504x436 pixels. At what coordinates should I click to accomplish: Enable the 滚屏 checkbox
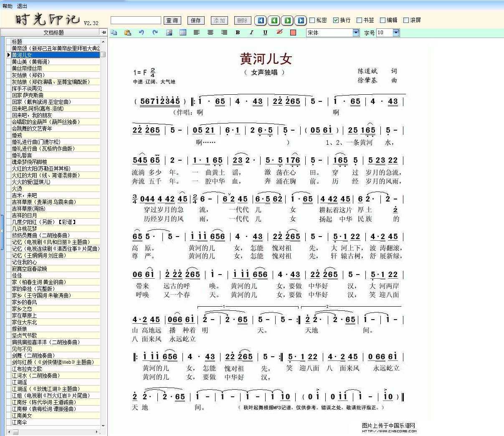point(406,20)
